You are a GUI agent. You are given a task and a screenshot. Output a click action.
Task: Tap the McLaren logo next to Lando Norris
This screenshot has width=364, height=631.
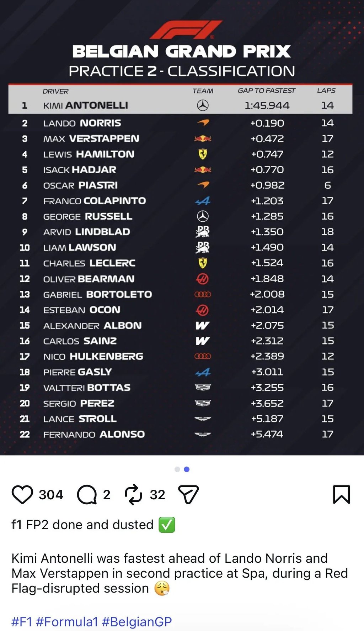[x=203, y=123]
